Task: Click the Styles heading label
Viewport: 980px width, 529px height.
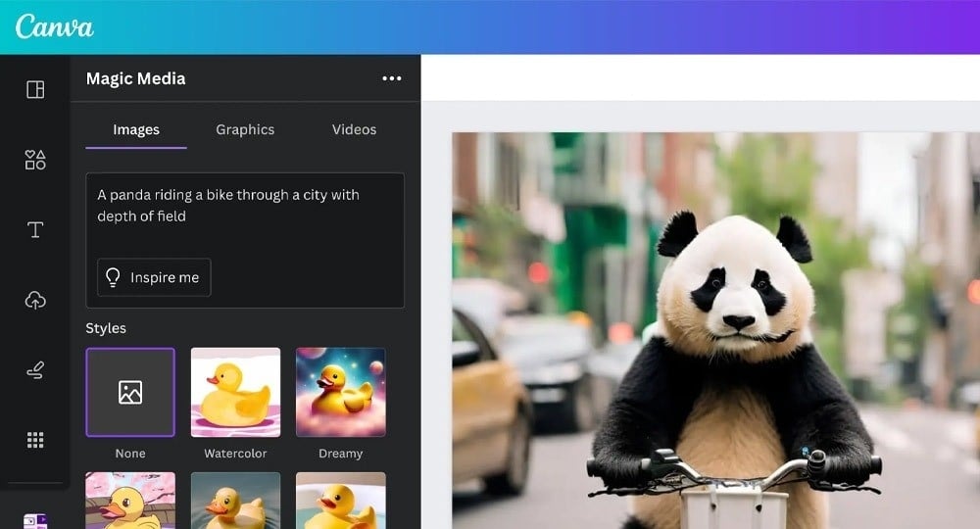Action: 106,328
